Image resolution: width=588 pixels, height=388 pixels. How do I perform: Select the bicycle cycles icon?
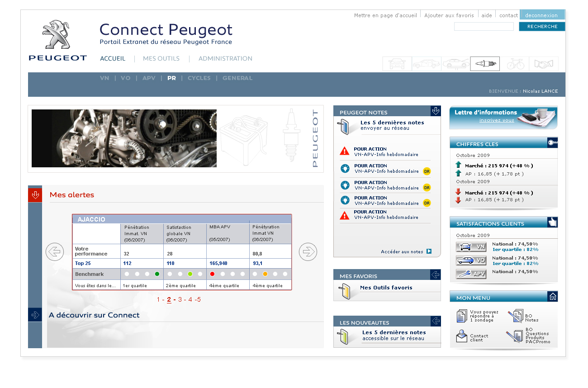[515, 64]
